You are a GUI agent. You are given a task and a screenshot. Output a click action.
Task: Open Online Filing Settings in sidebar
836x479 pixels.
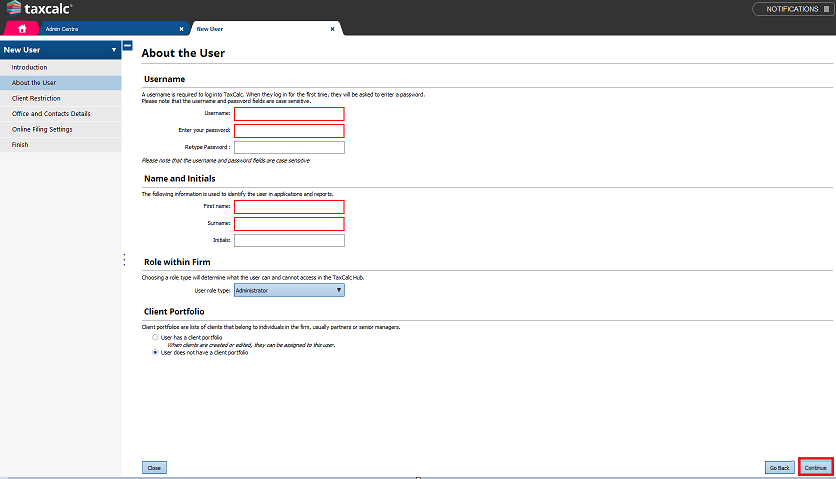click(42, 129)
